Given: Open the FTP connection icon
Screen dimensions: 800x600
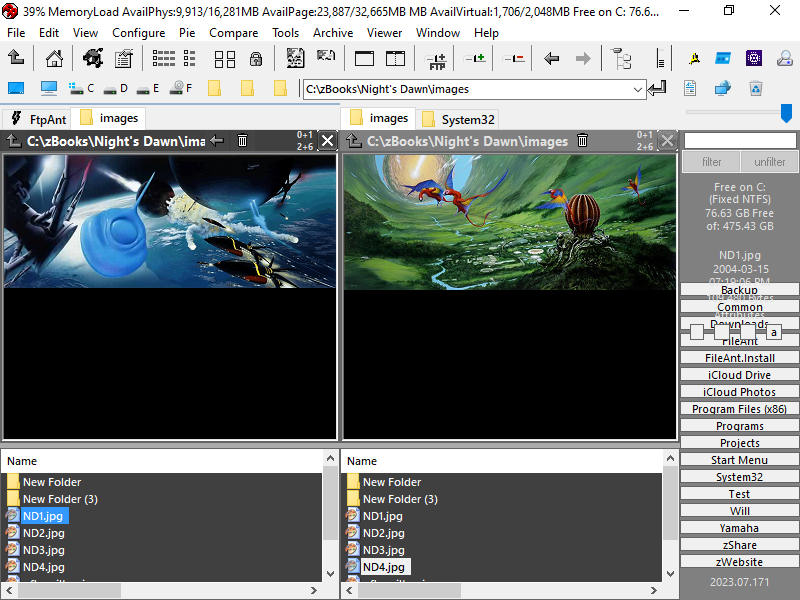Looking at the screenshot, I should click(437, 60).
